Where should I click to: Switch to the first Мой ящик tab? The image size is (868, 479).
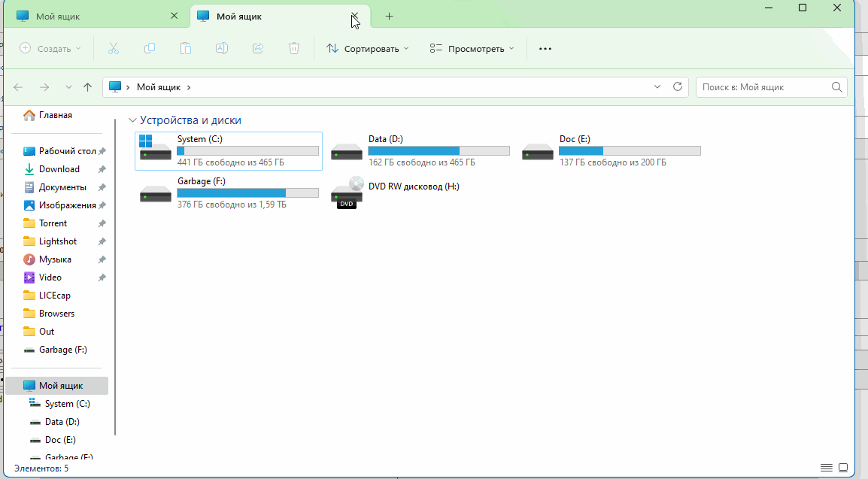[90, 16]
